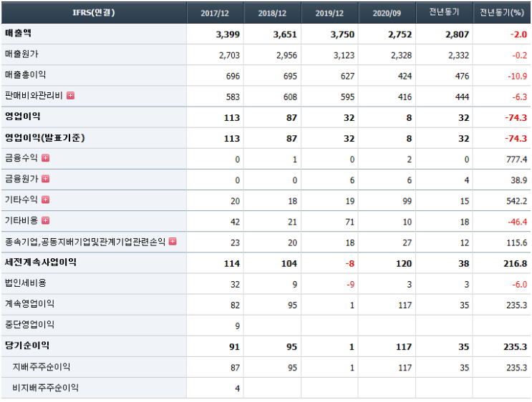The width and height of the screenshot is (532, 402).
Task: Click the 전년동기(%) column header
Action: coord(502,13)
